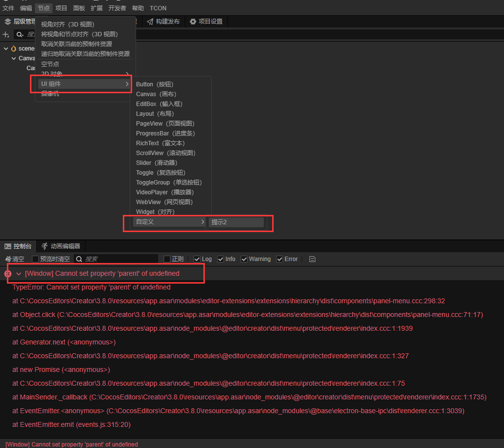504x448 pixels.
Task: Toggle the Error filter checkbox
Action: (x=280, y=259)
